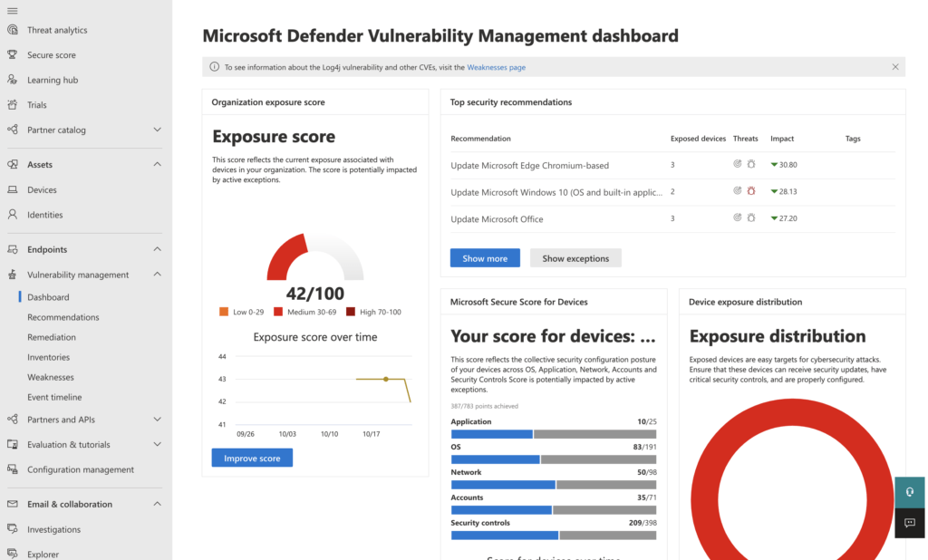Image resolution: width=928 pixels, height=560 pixels.
Task: Select the Devices icon in sidebar
Action: point(11,189)
